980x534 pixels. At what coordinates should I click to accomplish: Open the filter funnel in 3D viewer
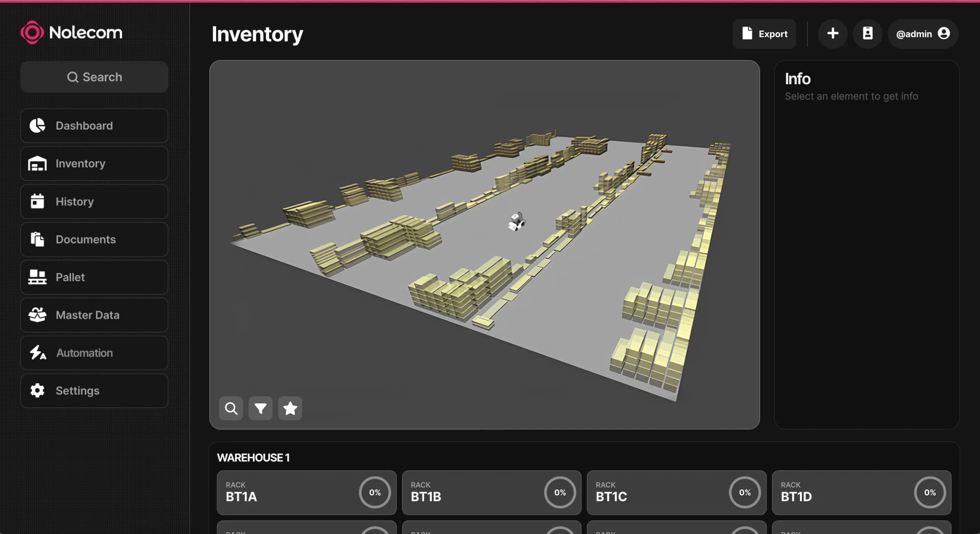[260, 408]
